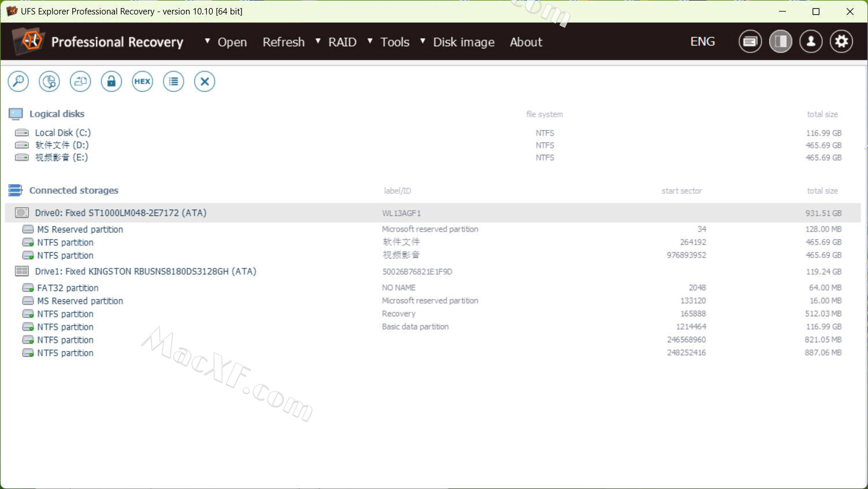The image size is (868, 489).
Task: Select Drive0 ST1000LM048 storage entry
Action: pyautogui.click(x=120, y=213)
